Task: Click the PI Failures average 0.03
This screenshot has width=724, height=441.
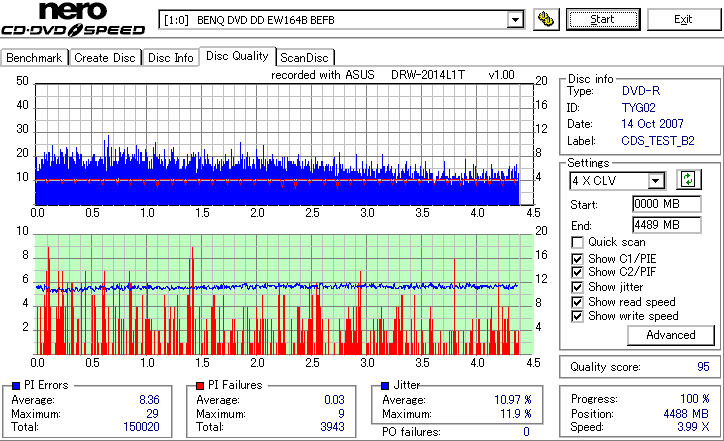Action: click(334, 399)
